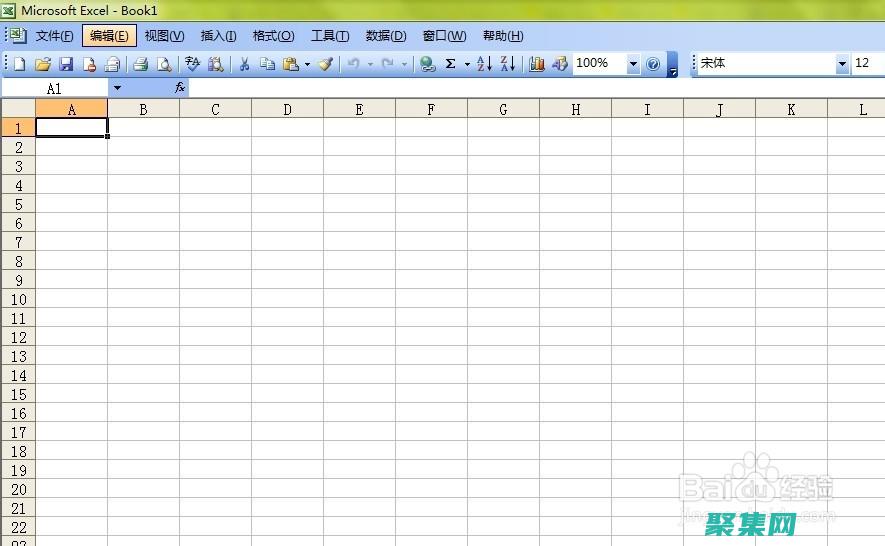
Task: Open the AutoSum functions dropdown arrow
Action: click(x=467, y=64)
